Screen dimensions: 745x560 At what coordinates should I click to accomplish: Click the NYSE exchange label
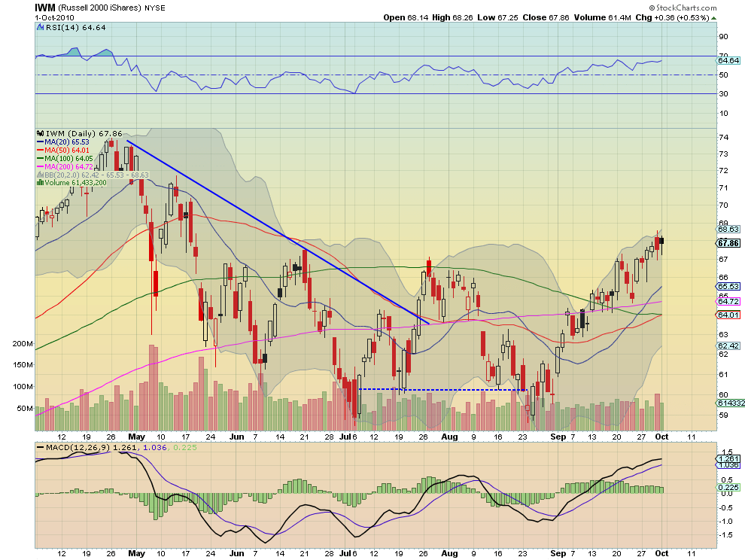point(155,8)
